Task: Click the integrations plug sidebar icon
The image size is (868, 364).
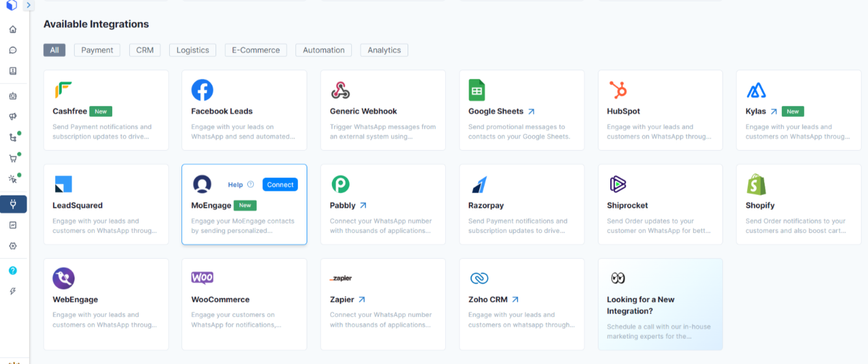Action: click(13, 204)
